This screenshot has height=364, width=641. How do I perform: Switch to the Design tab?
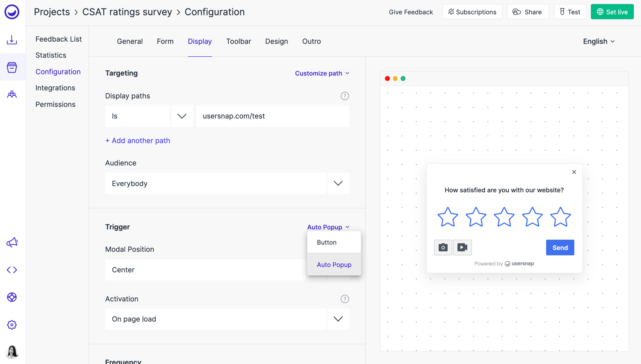point(276,41)
